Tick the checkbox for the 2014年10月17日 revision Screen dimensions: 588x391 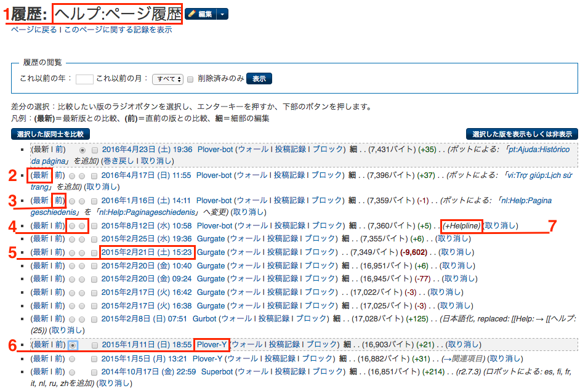pyautogui.click(x=94, y=373)
